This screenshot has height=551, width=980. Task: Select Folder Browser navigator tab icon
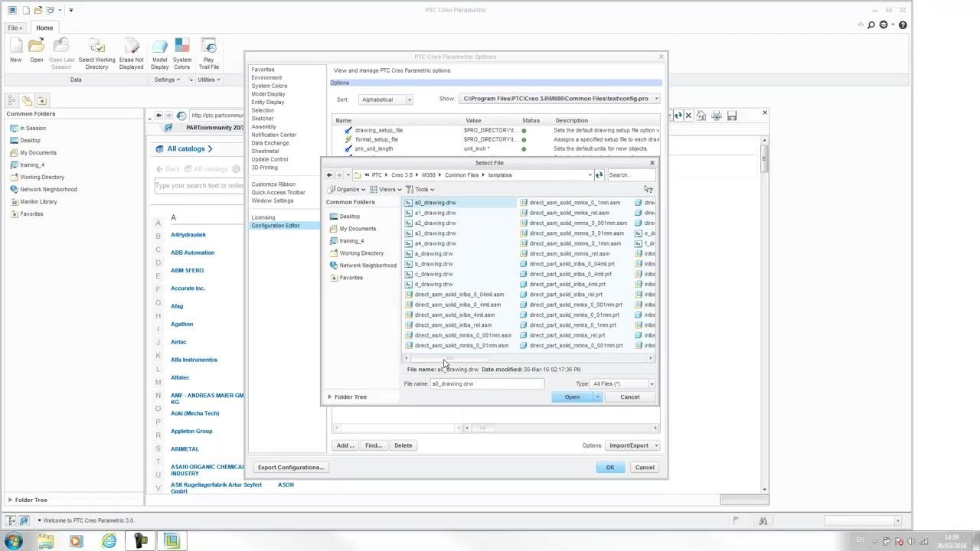[x=27, y=100]
